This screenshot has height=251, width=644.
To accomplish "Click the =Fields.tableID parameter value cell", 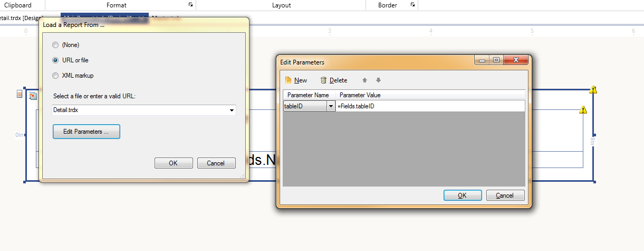I will click(x=430, y=106).
